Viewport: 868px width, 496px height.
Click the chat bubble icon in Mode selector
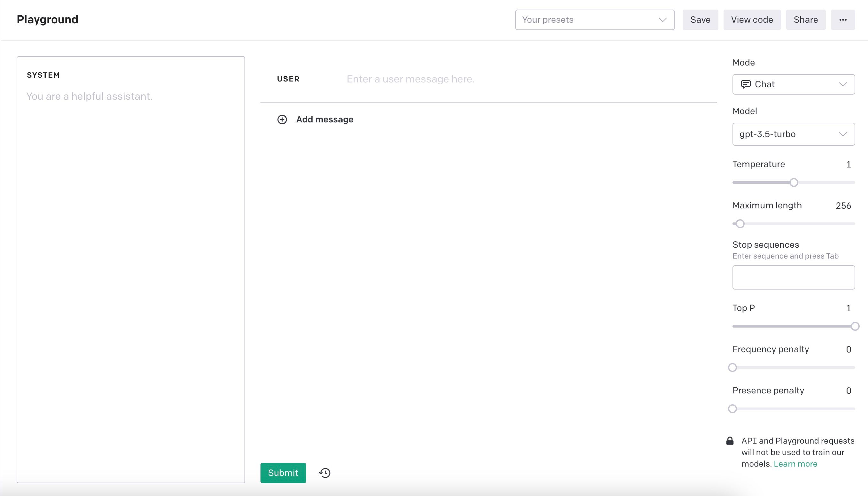(746, 84)
